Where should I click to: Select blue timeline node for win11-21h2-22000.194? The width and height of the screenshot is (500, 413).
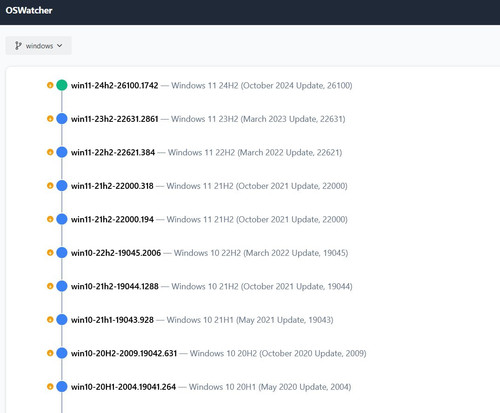[62, 219]
